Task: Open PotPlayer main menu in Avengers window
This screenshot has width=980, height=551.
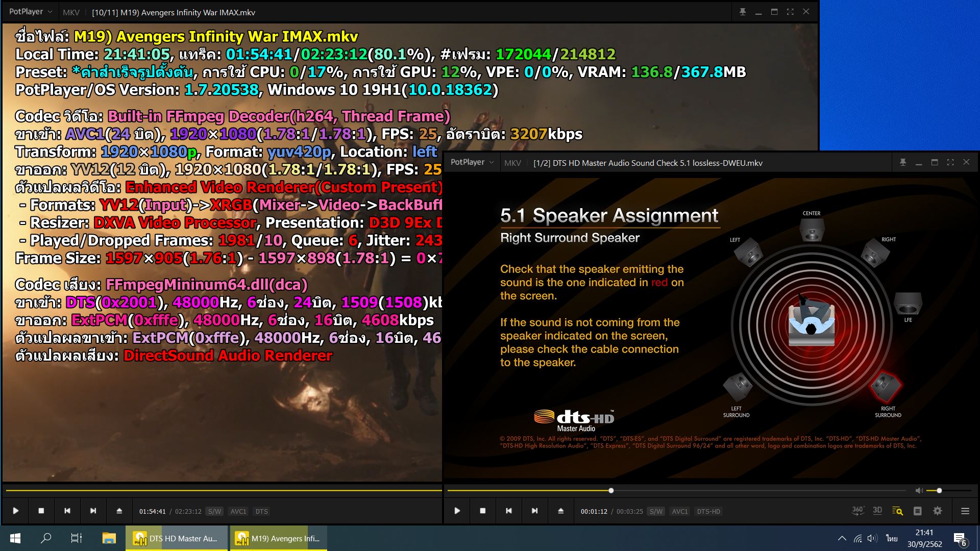Action: pos(31,12)
